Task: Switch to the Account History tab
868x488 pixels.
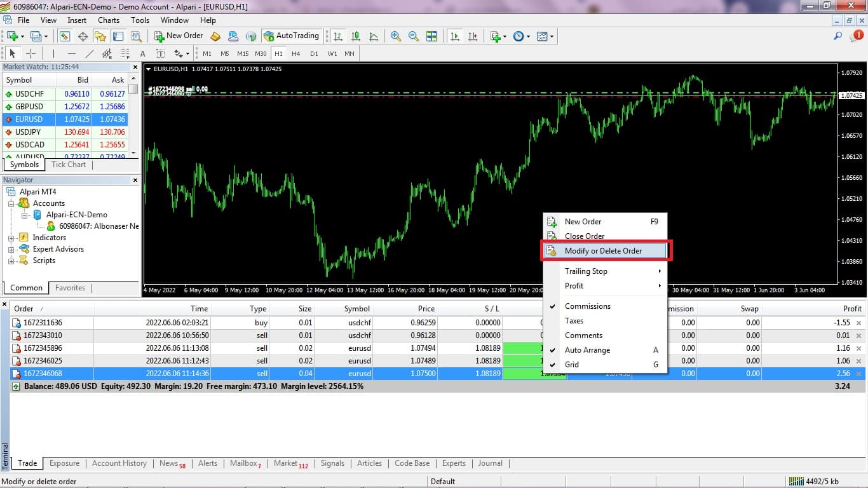Action: tap(119, 463)
